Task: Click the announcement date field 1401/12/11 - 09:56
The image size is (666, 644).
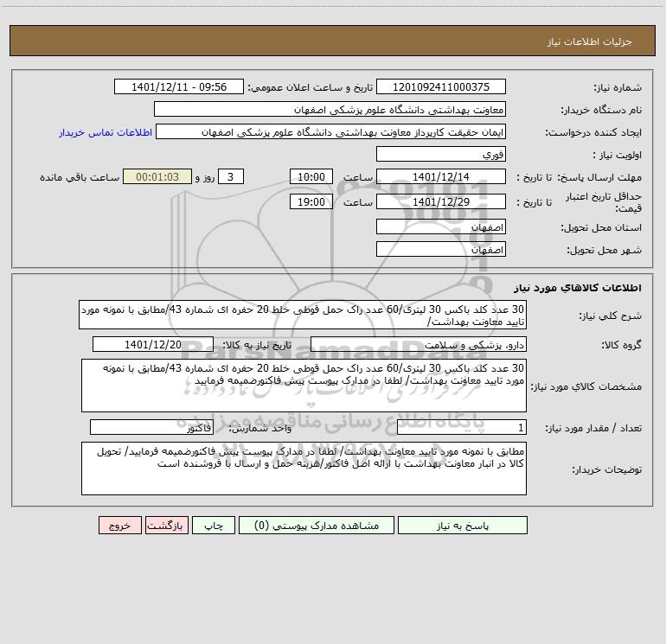Action: click(x=179, y=87)
